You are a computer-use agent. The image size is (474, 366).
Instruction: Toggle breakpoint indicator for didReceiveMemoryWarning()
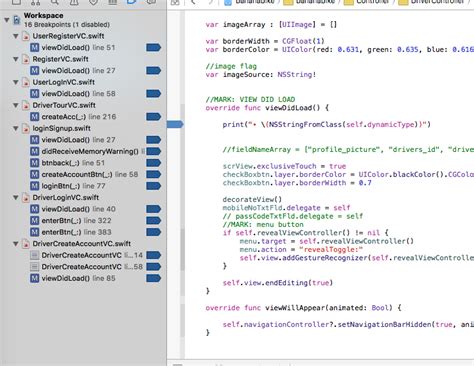point(154,151)
